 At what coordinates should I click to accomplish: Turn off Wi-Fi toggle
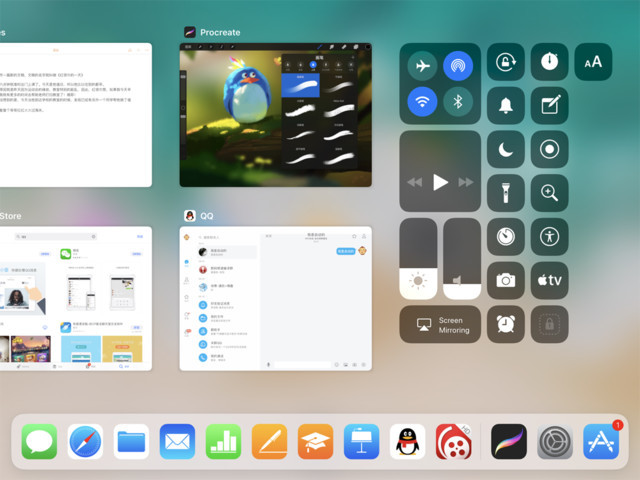422,102
